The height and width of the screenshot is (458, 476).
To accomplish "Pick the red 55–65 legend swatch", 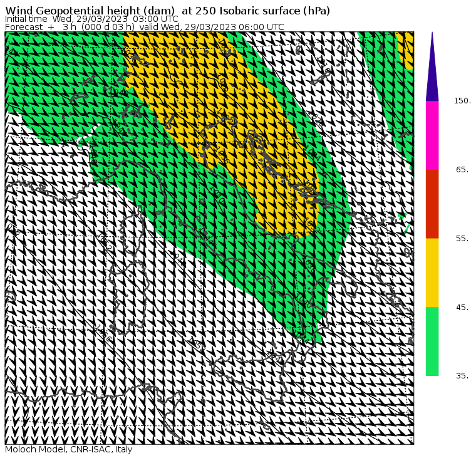I will (x=432, y=204).
